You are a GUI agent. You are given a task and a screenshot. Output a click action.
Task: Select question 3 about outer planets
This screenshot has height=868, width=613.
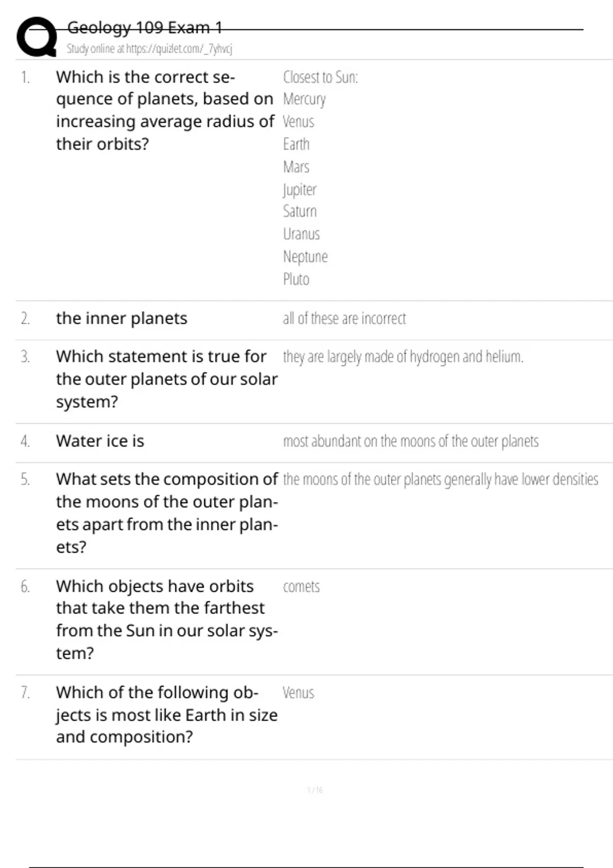click(167, 379)
